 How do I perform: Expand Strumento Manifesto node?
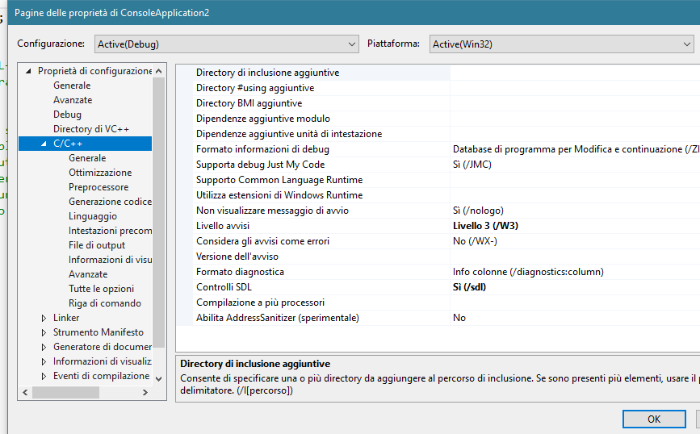point(44,332)
